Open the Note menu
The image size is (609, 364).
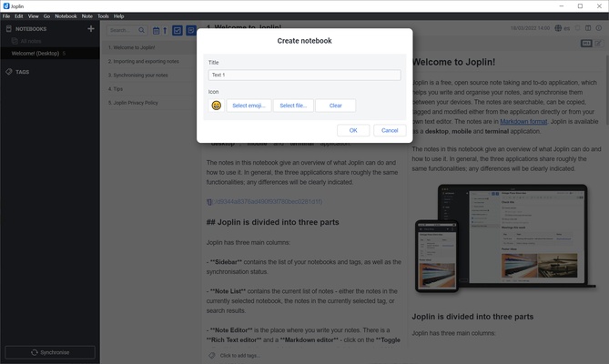pyautogui.click(x=87, y=16)
